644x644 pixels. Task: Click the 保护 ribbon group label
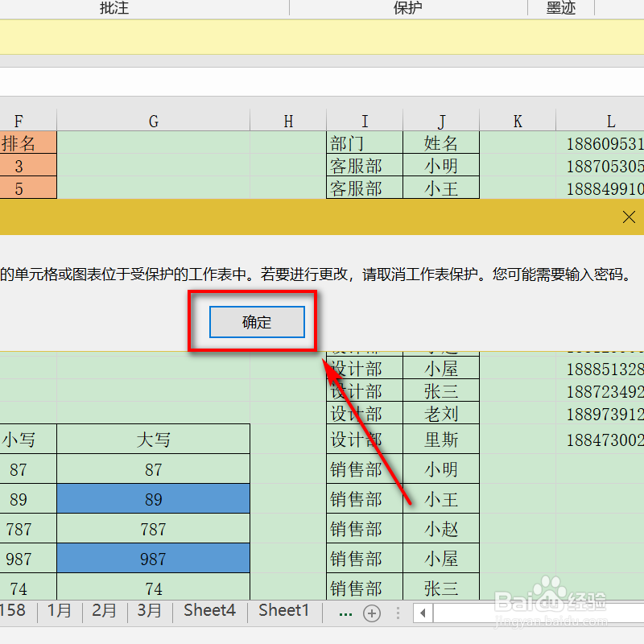click(407, 8)
